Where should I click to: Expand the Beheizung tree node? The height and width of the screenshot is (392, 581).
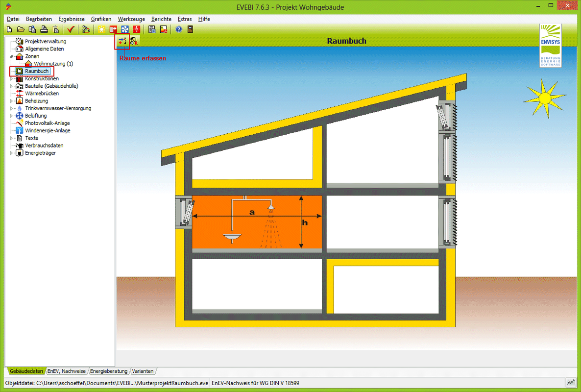(12, 101)
